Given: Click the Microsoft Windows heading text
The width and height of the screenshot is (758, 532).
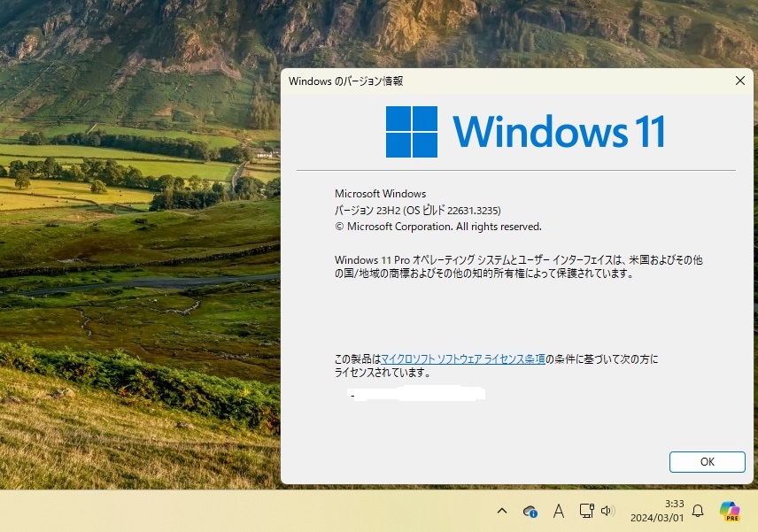Looking at the screenshot, I should click(x=381, y=194).
